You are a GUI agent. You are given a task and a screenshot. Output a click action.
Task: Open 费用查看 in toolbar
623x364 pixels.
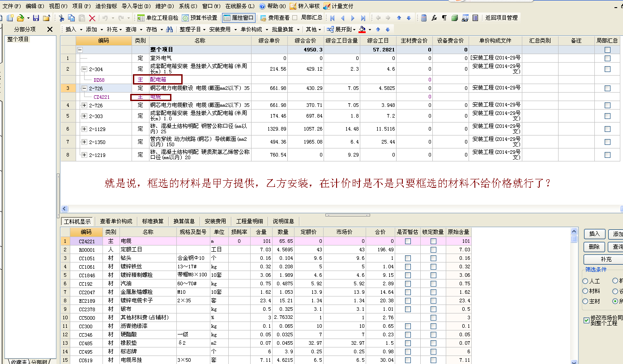coord(275,18)
